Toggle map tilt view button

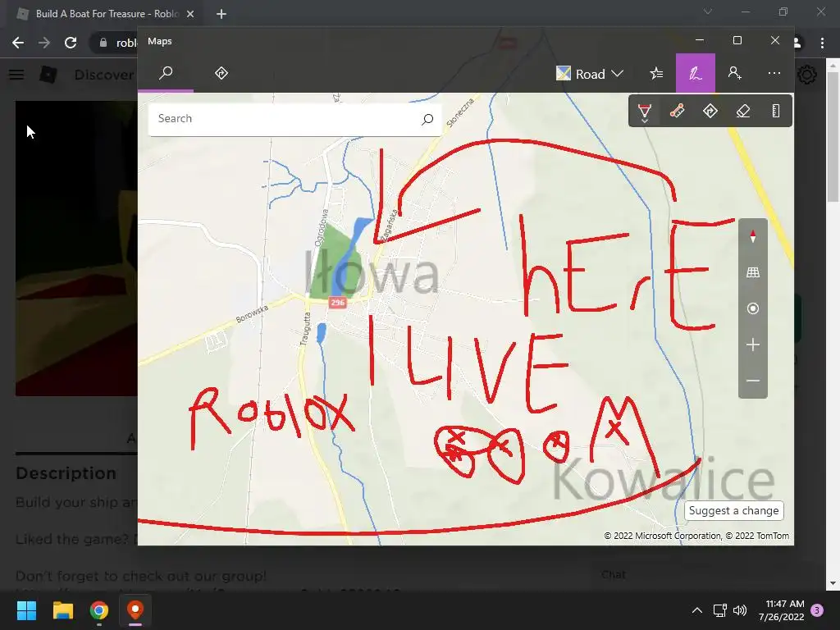753,272
